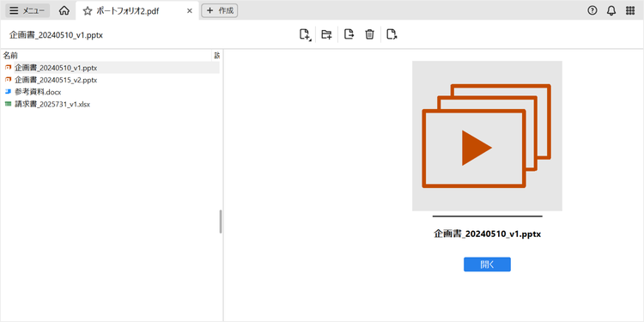Click the file list panel scrollbar handle
The height and width of the screenshot is (322, 644).
pos(221,222)
